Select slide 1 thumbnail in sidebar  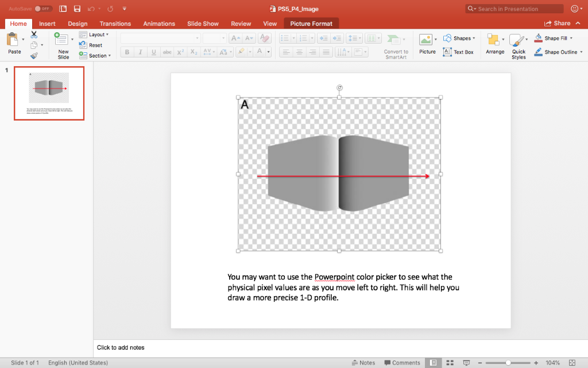pos(49,93)
